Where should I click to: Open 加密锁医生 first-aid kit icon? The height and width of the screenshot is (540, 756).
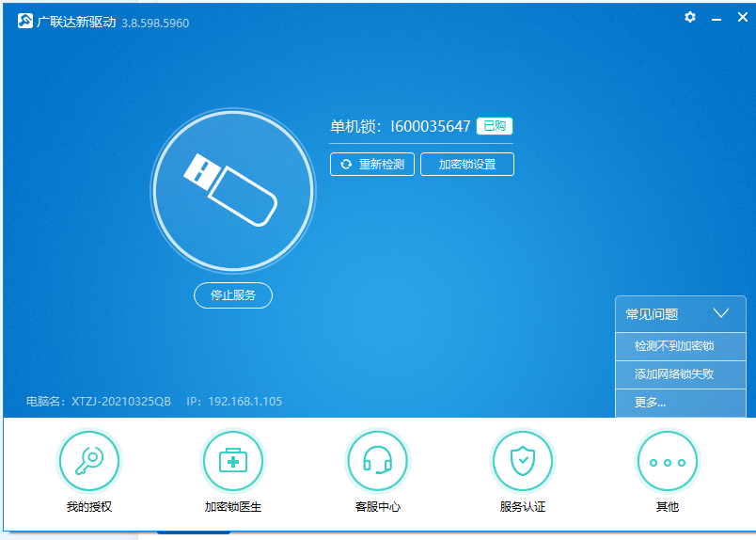233,461
